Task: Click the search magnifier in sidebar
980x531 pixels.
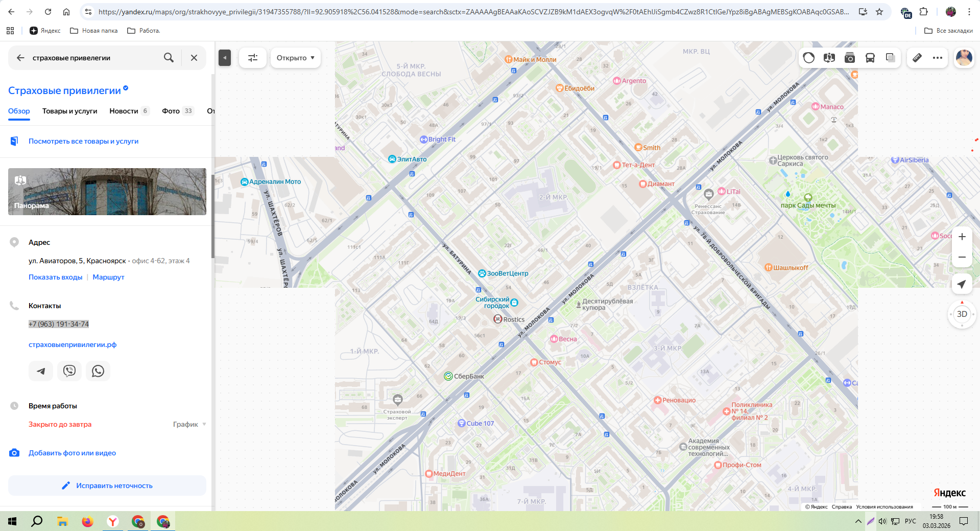Action: pos(169,58)
